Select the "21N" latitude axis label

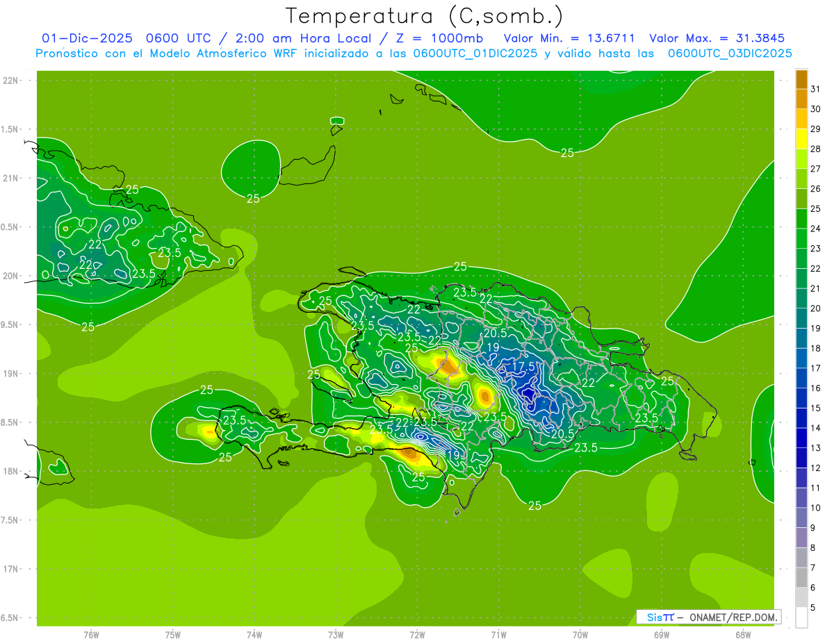pos(10,179)
